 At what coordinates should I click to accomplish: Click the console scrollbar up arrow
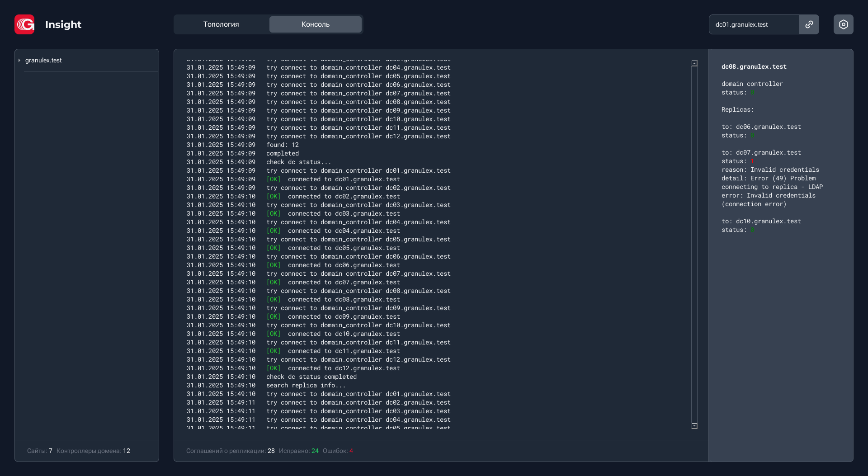[x=694, y=63]
